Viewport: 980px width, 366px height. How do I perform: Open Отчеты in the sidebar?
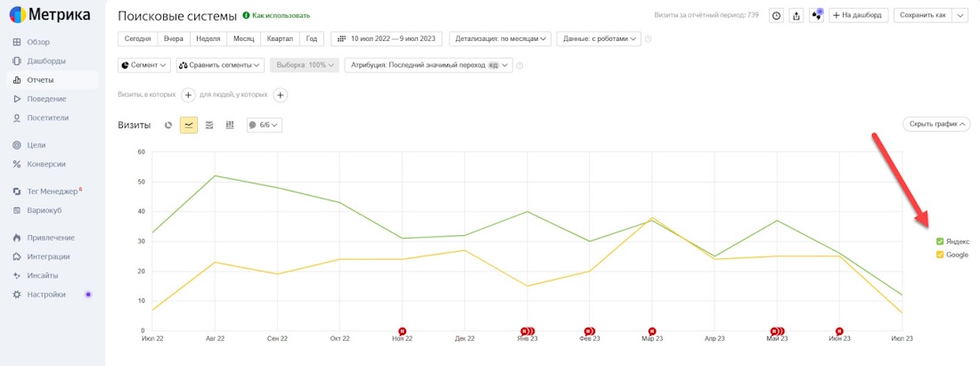point(40,80)
